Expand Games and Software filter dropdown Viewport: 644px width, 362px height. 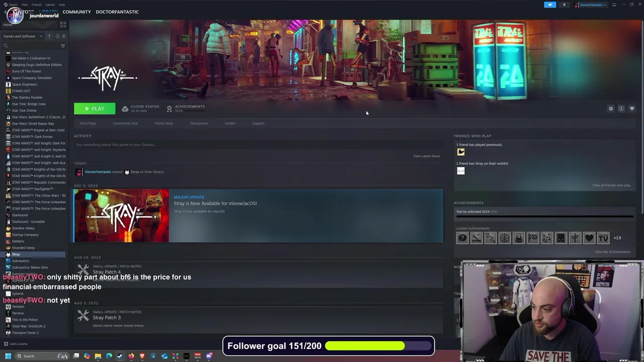(x=23, y=36)
